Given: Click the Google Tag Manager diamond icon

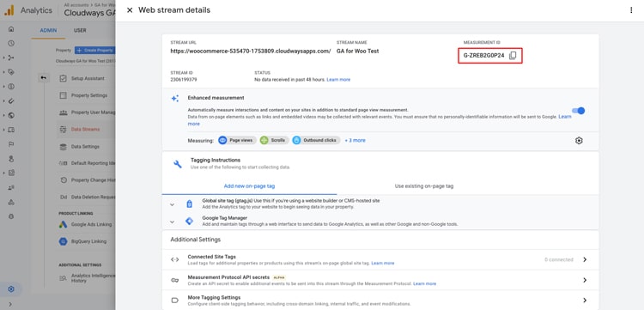Looking at the screenshot, I should (x=189, y=222).
